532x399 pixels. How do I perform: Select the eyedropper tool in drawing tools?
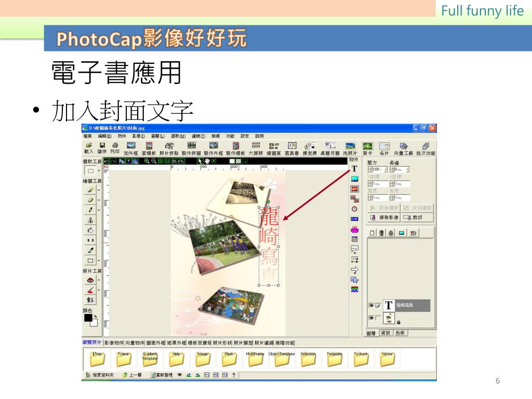coord(90,250)
